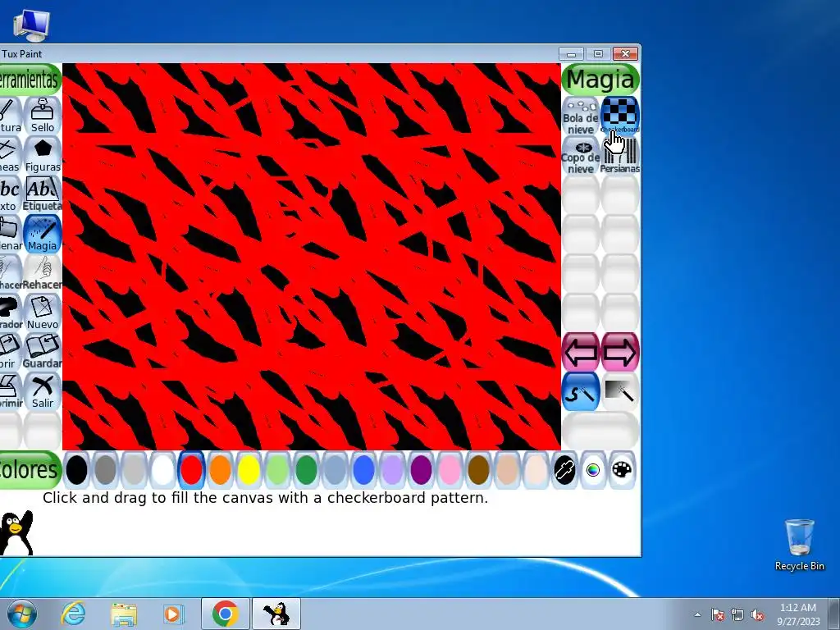Click the muted volume tray icon

(x=757, y=614)
